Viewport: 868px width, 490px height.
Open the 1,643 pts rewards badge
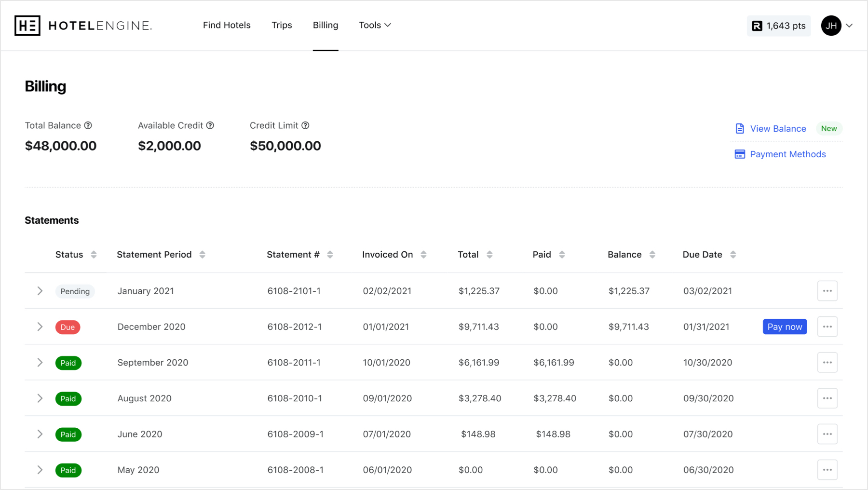[x=778, y=26]
